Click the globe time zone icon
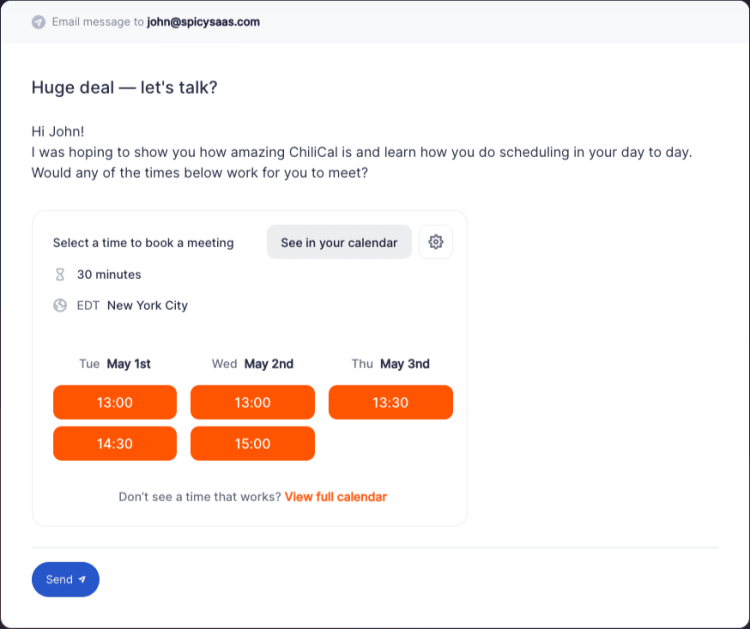Image resolution: width=750 pixels, height=629 pixels. [x=60, y=305]
